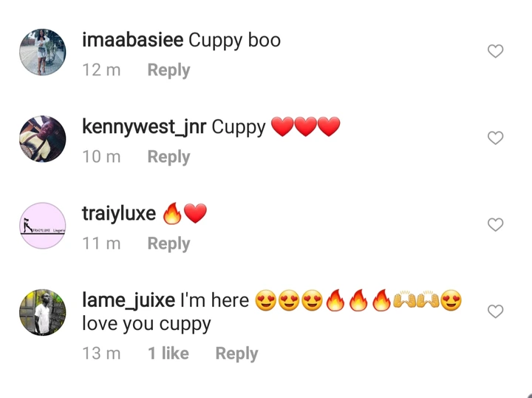Image resolution: width=532 pixels, height=398 pixels.
Task: Like imaabasiee's comment with heart icon
Action: (495, 51)
